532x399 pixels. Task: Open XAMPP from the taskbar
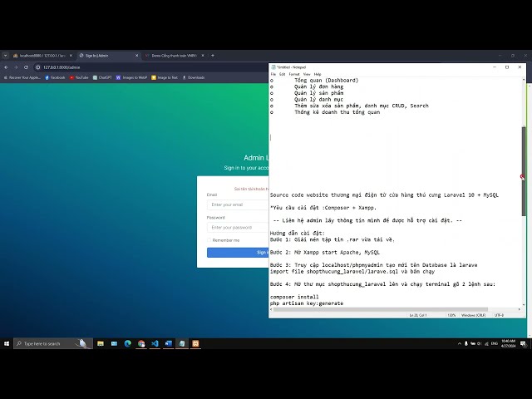[195, 343]
